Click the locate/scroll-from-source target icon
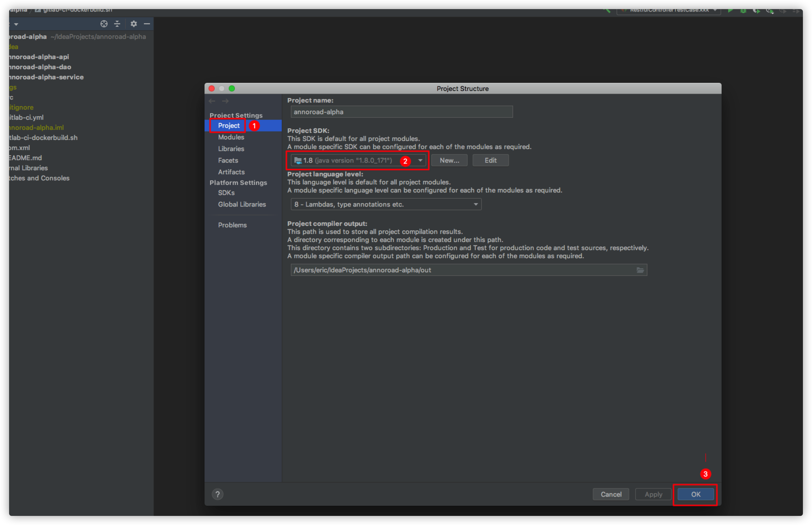The height and width of the screenshot is (525, 812). click(104, 23)
